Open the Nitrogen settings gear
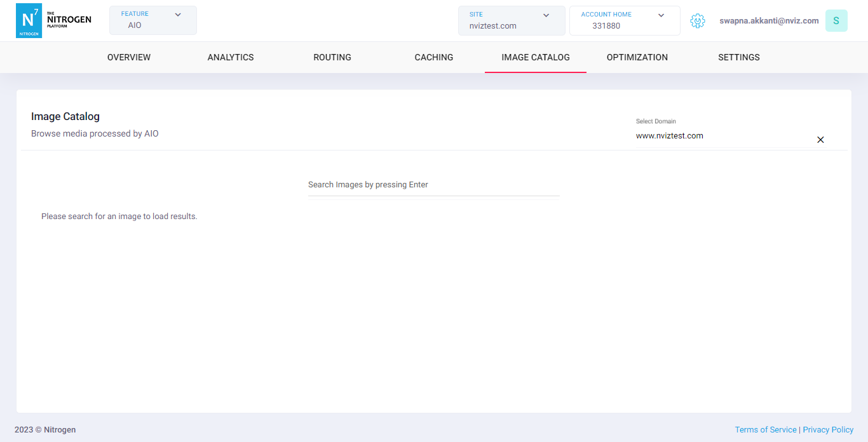 [698, 20]
